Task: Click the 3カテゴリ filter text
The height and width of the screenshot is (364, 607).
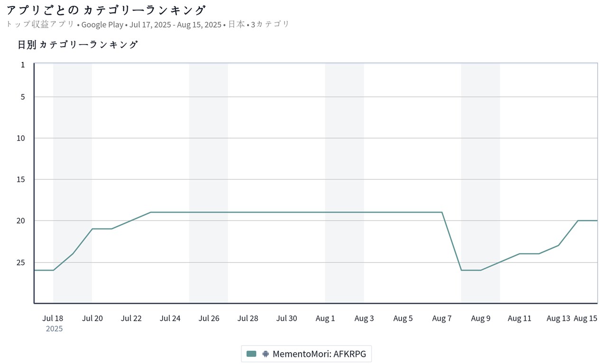Action: 270,25
